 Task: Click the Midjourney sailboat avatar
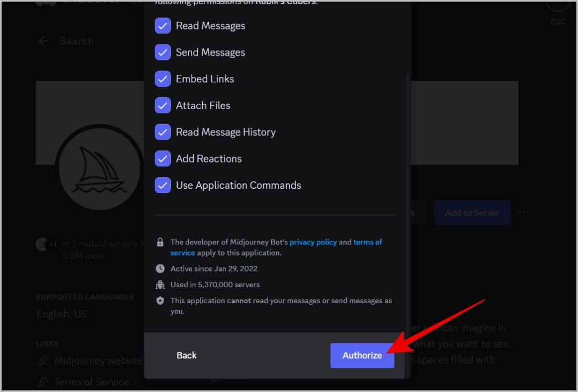click(x=99, y=167)
